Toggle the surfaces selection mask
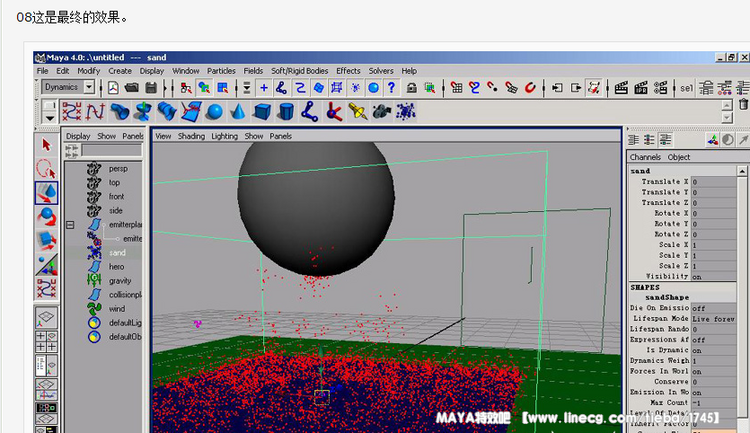Image resolution: width=750 pixels, height=433 pixels. 319,88
